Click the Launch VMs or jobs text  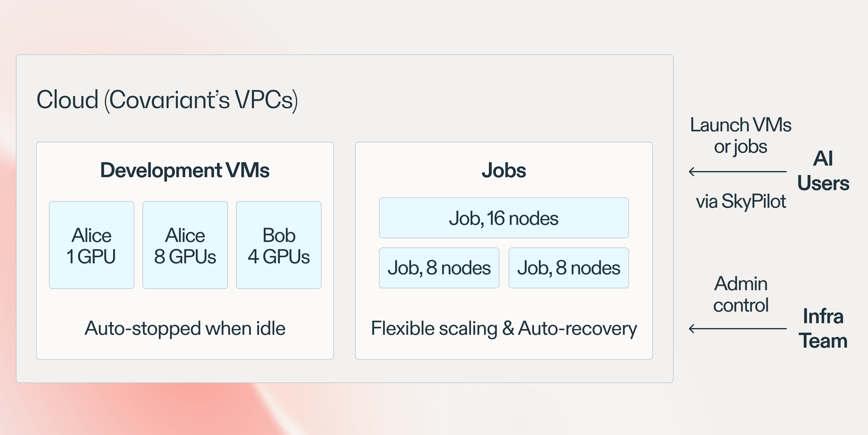coord(741,136)
